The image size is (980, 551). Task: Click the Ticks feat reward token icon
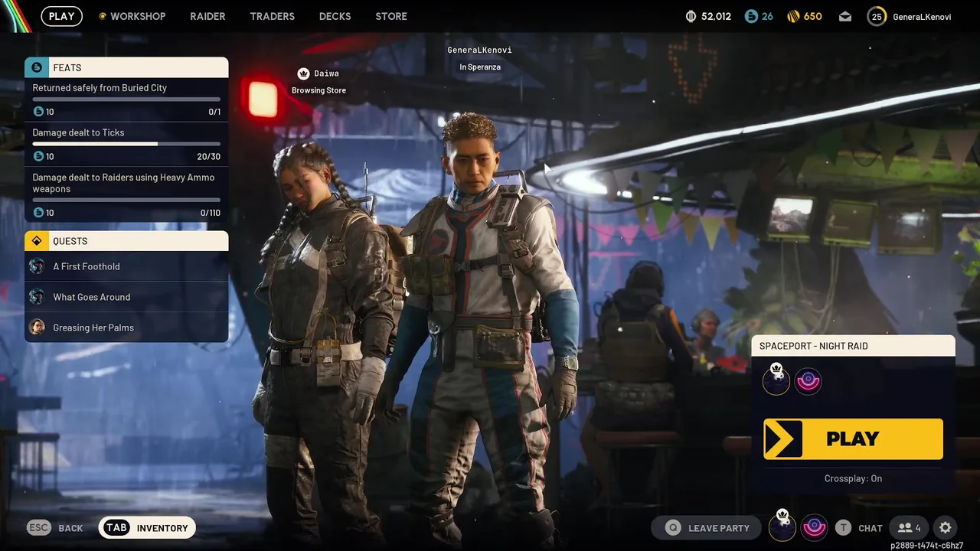[x=38, y=156]
